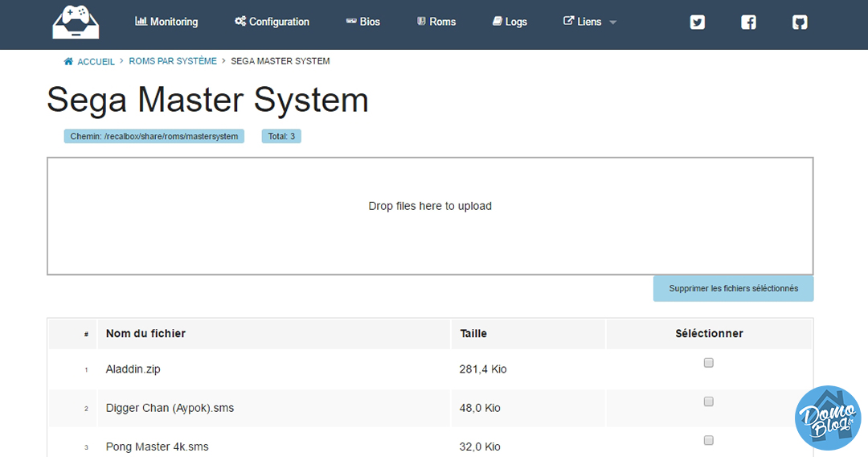This screenshot has height=457, width=868.
Task: Click Supprimer les fichiers sélectionnés button
Action: [x=734, y=289]
